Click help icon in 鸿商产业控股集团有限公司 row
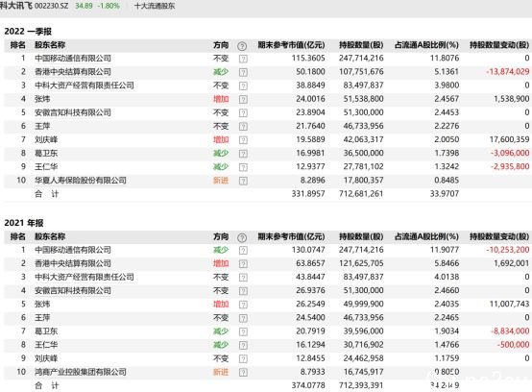This screenshot has width=532, height=392. 243,373
